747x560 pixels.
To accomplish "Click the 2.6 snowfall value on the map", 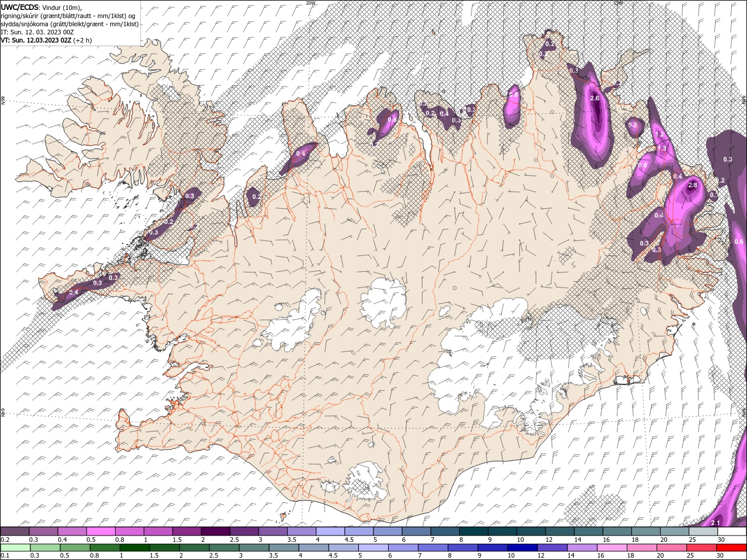I will pos(595,99).
